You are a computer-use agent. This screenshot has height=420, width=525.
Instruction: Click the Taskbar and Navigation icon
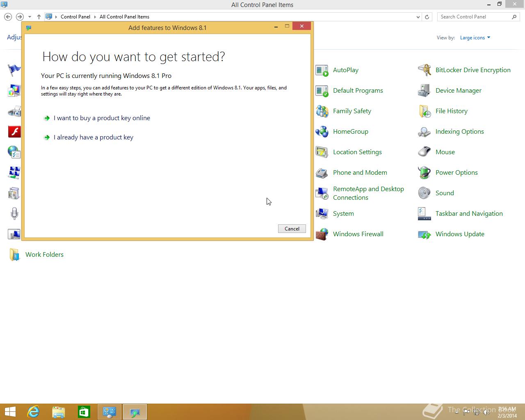[x=425, y=214]
